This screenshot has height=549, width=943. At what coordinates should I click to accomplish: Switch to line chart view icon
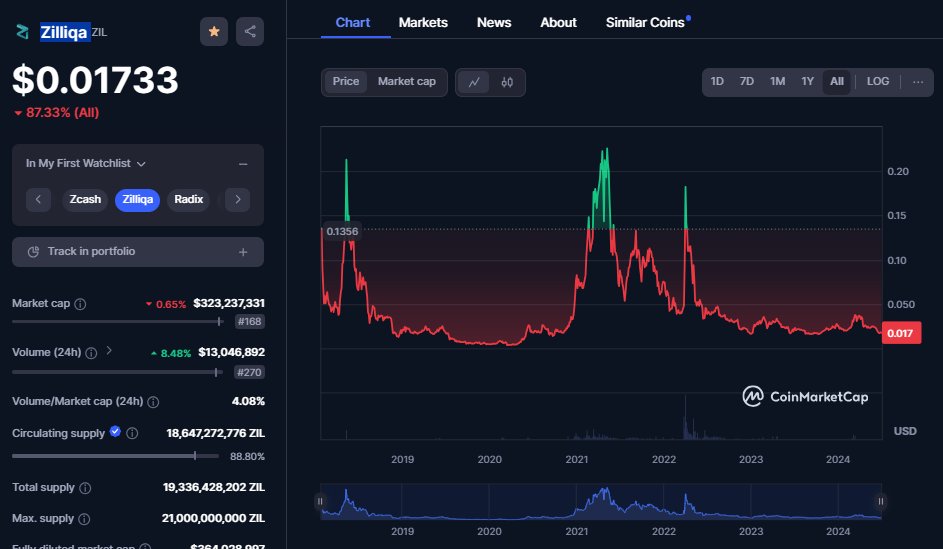tap(474, 82)
